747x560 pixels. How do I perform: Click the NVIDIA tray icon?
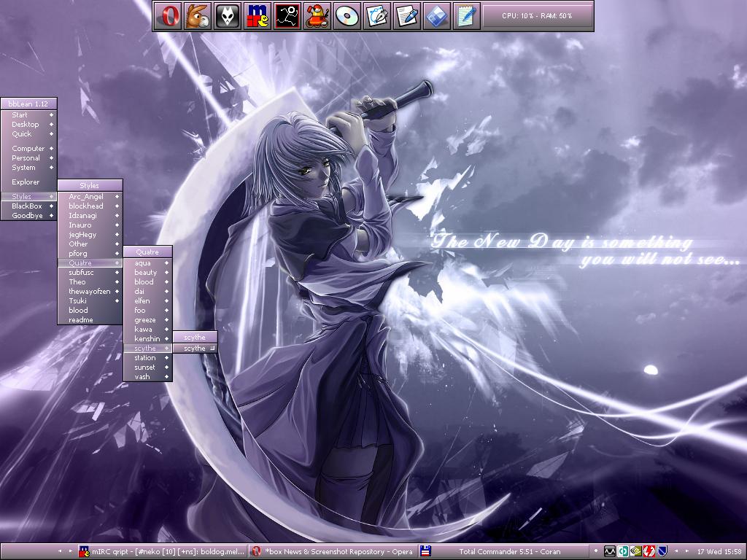tap(635, 551)
